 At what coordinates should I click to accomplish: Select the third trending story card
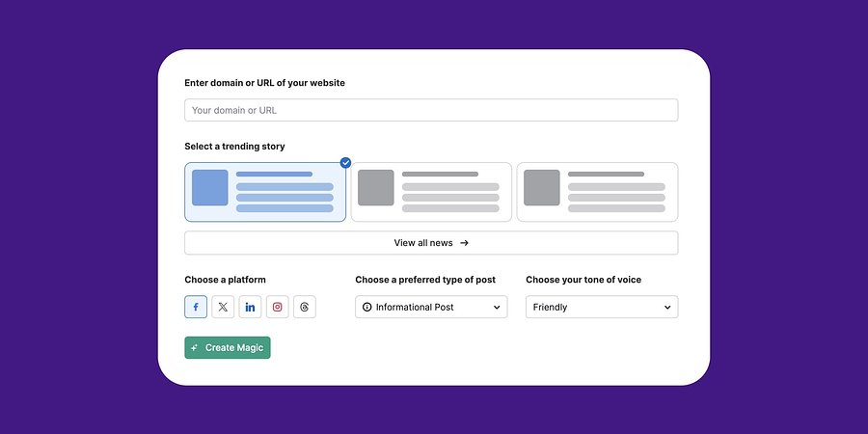pyautogui.click(x=597, y=192)
